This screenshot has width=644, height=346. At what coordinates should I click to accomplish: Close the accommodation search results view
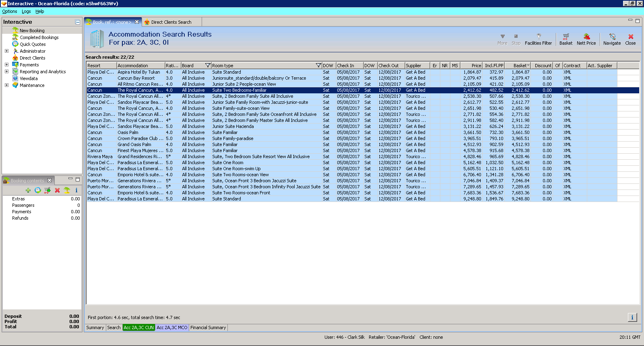click(x=630, y=39)
